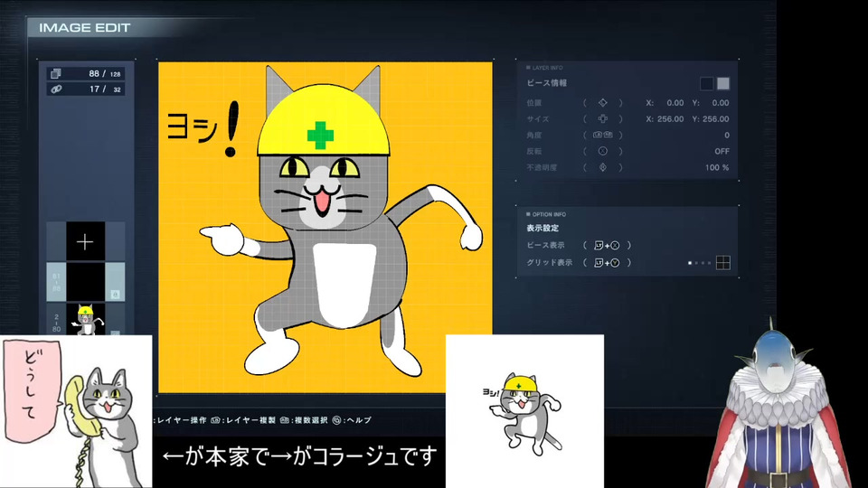Click the add new layer plus tile
868x488 pixels.
85,241
